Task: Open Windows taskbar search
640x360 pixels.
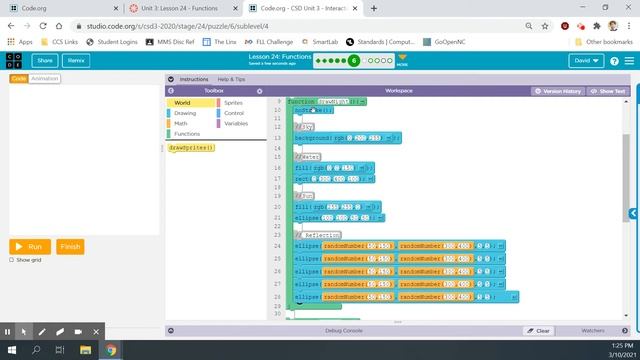Action: point(36,350)
